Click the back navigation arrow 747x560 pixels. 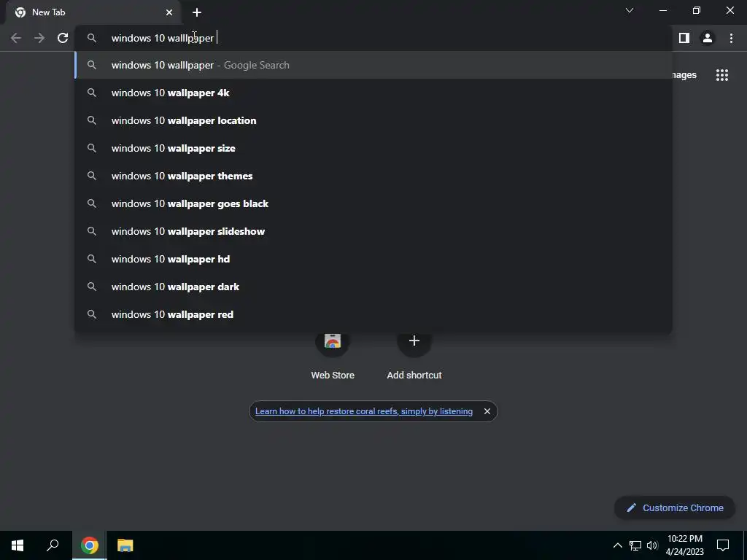coord(16,38)
